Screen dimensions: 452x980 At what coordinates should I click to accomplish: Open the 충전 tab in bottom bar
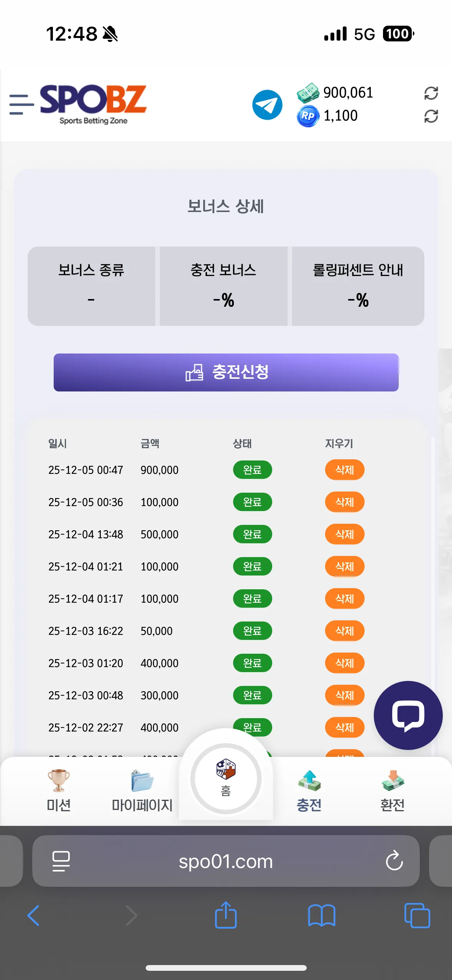309,791
